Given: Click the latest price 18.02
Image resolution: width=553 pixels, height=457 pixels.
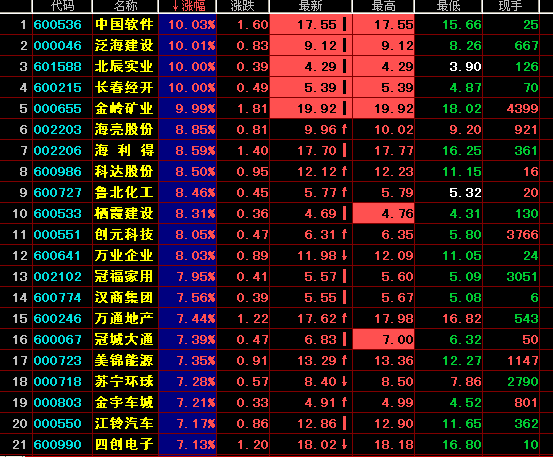Looking at the screenshot, I should point(316,444).
